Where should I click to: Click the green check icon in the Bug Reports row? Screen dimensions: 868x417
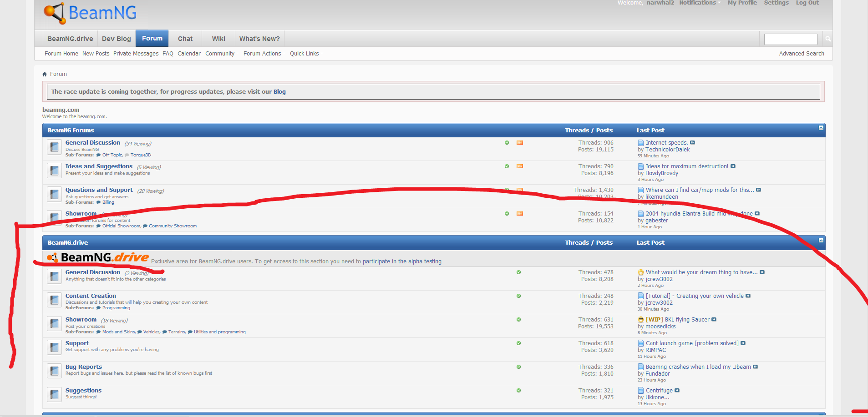[518, 367]
